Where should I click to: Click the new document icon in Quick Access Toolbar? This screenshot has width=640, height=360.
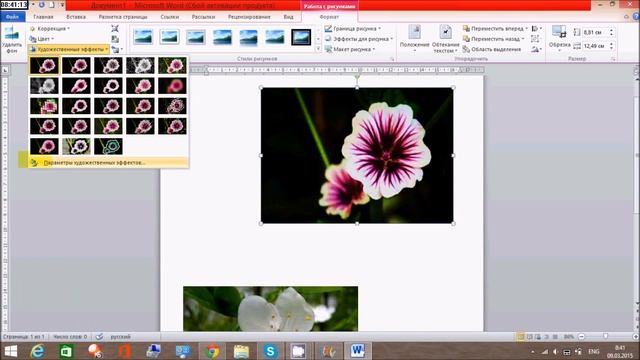pyautogui.click(x=52, y=5)
